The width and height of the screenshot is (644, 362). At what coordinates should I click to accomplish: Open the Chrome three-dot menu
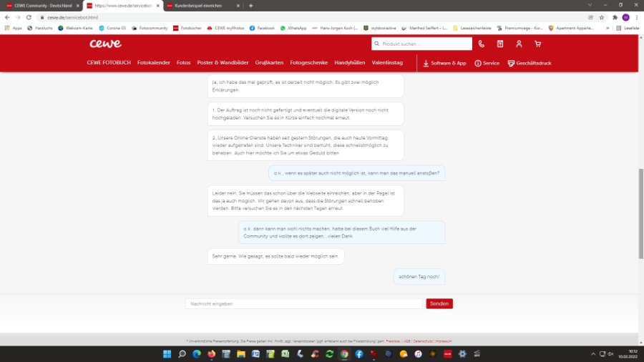(x=637, y=17)
